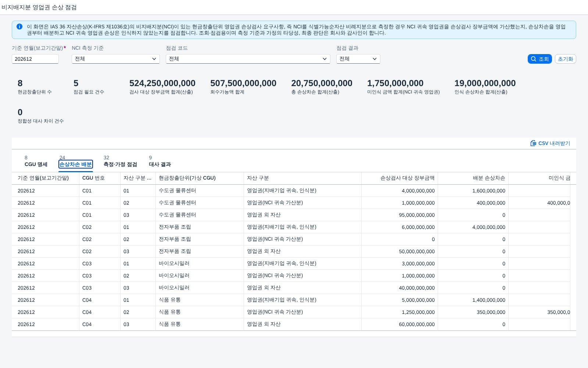Screen dimensions: 588x368
Task: Click the 비지배지분 영업권 손상 점검 page title
Action: point(39,7)
